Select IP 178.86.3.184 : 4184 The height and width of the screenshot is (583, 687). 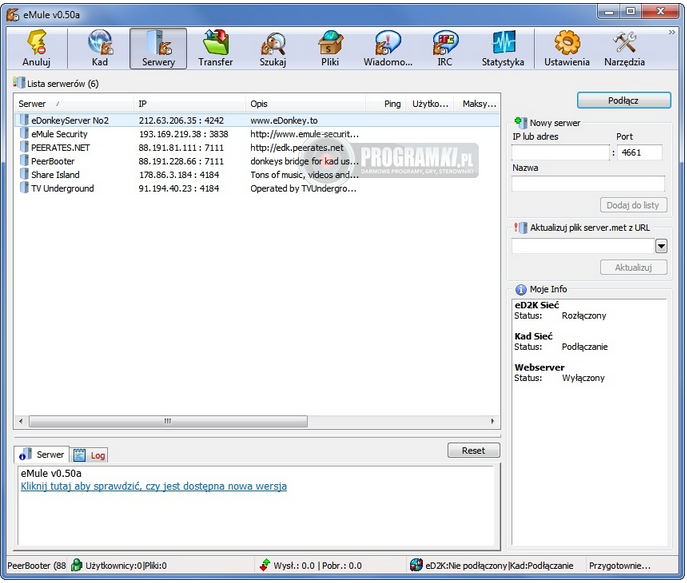[179, 175]
